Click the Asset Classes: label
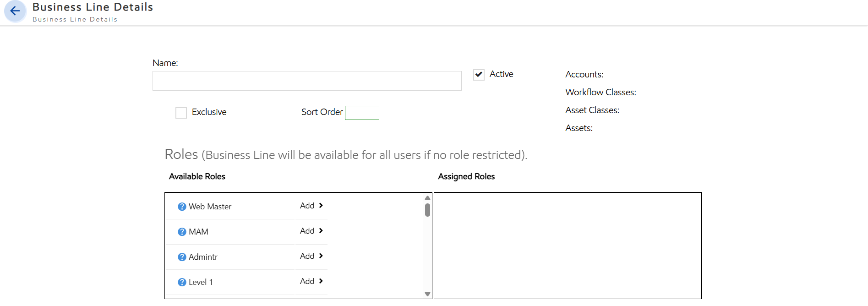 pyautogui.click(x=592, y=110)
